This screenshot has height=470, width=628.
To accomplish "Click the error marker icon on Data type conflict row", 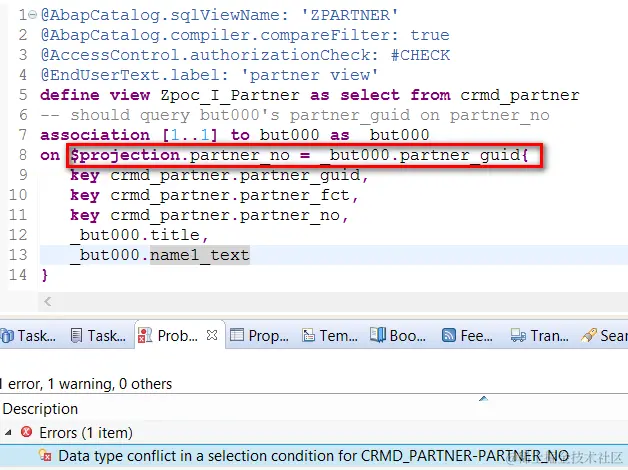I will [x=44, y=456].
